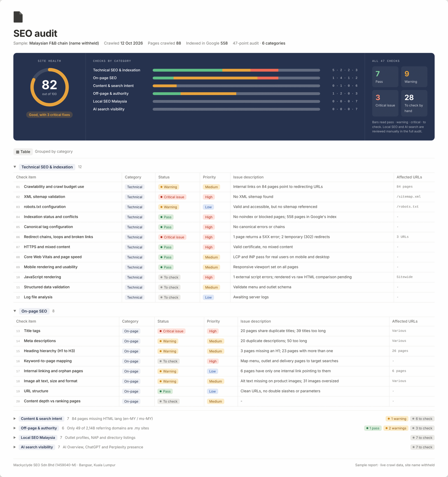This screenshot has height=477, width=448.
Task: Select the Table view tab
Action: point(23,152)
